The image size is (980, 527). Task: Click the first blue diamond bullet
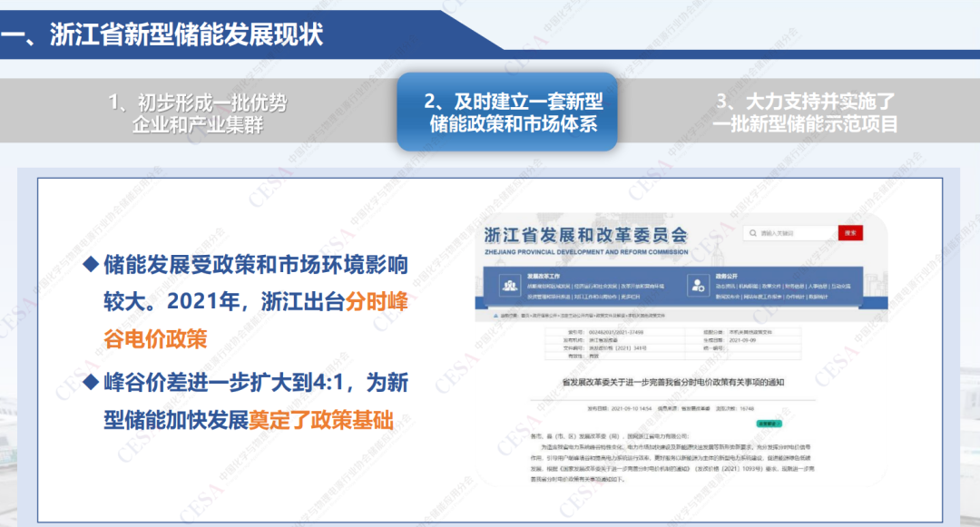pyautogui.click(x=90, y=265)
